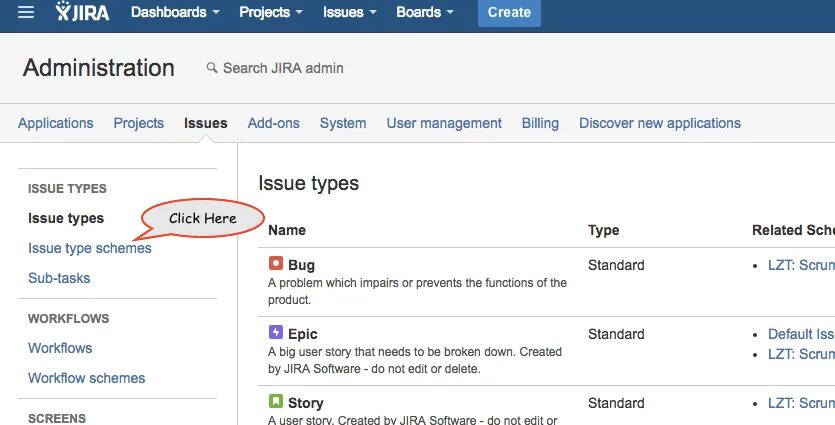The width and height of the screenshot is (835, 425).
Task: Open Issue type schemes link
Action: 90,248
